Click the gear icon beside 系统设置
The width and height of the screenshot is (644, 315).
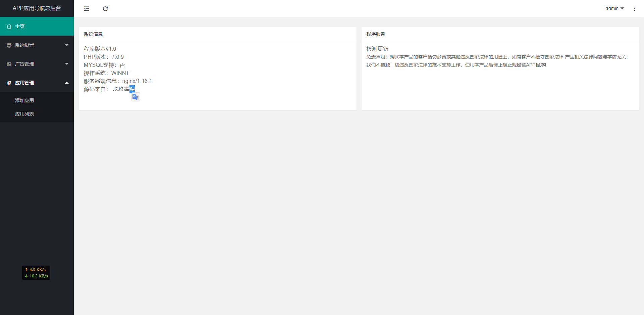click(x=9, y=45)
